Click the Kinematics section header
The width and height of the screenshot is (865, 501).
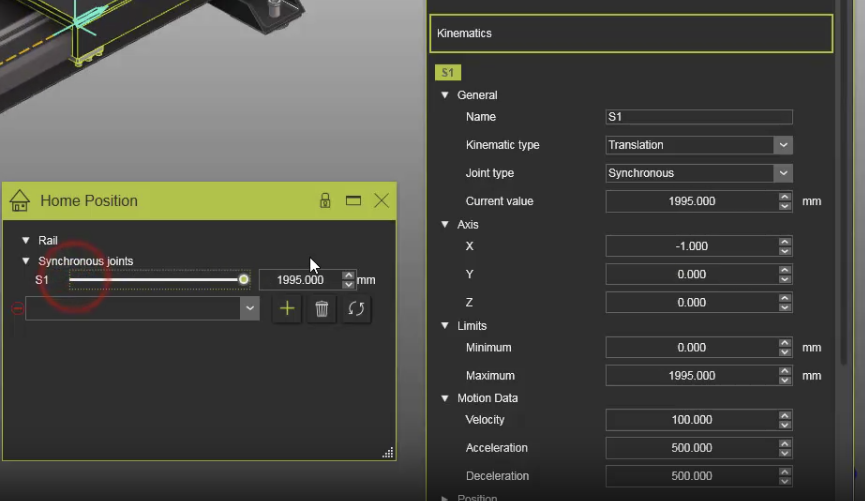point(630,33)
